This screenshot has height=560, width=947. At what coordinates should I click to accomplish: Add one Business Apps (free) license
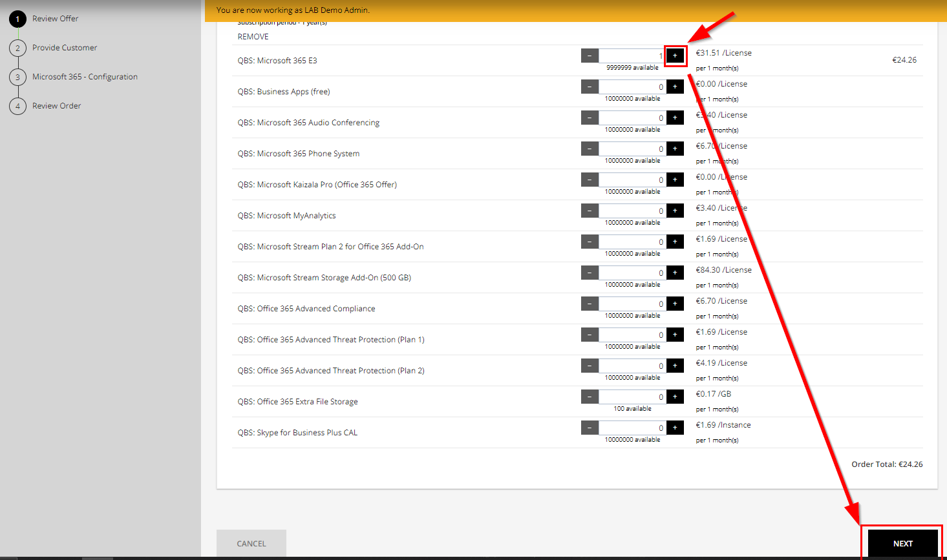[675, 87]
